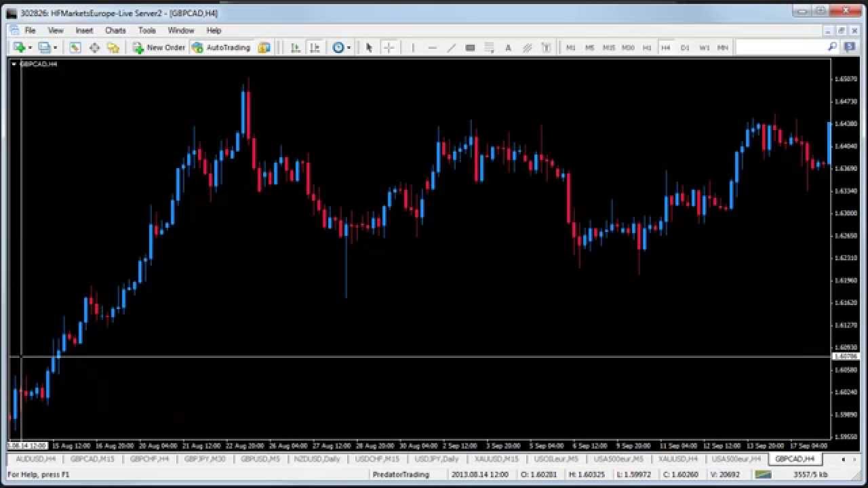Click the search magnifier icon
Viewport: 868px width, 488px height.
[832, 47]
